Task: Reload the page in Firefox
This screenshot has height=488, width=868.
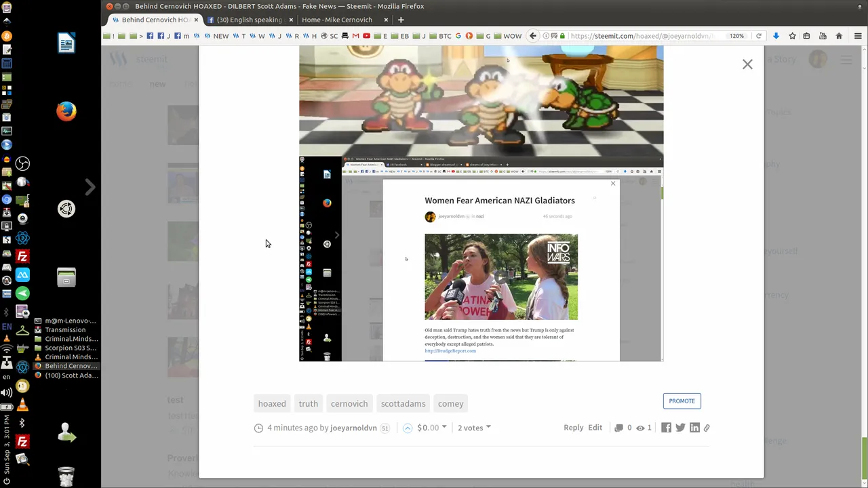Action: tap(759, 36)
